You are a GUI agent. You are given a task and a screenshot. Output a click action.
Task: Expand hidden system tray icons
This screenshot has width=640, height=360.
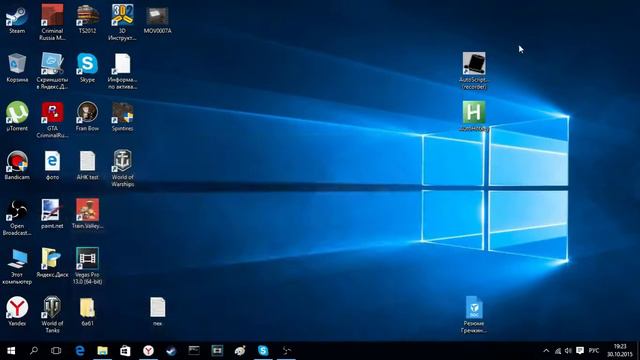546,351
